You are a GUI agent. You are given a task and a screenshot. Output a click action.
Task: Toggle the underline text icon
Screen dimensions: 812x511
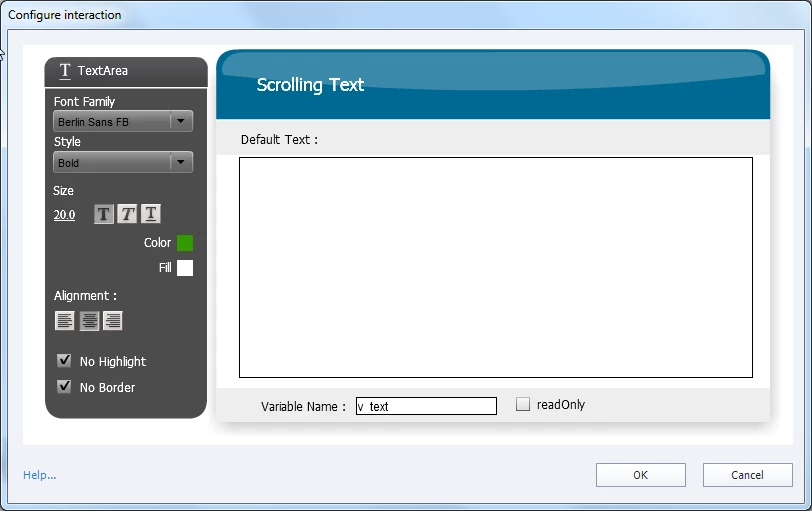point(151,214)
